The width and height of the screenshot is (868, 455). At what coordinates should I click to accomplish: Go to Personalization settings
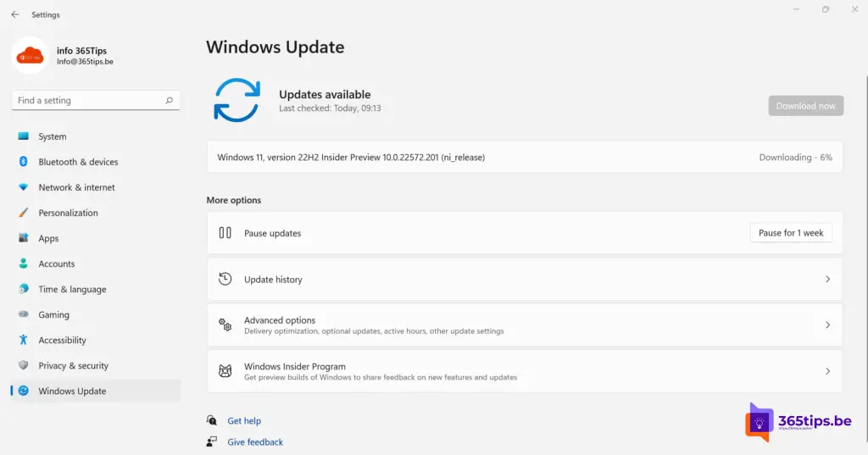(x=68, y=213)
